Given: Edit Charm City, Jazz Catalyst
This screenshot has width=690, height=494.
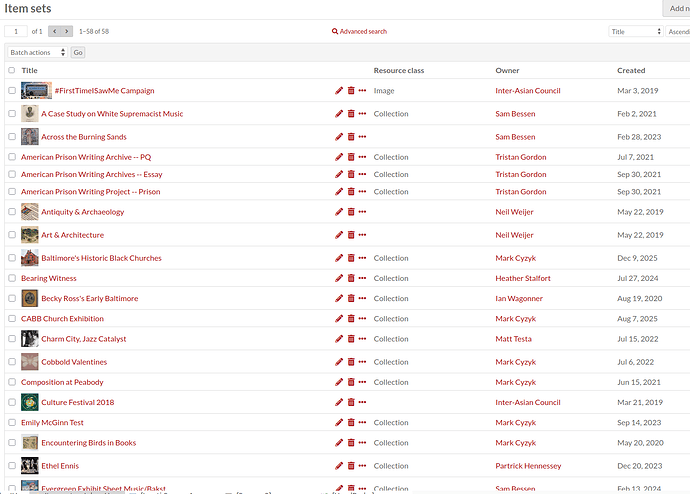Looking at the screenshot, I should pos(339,339).
